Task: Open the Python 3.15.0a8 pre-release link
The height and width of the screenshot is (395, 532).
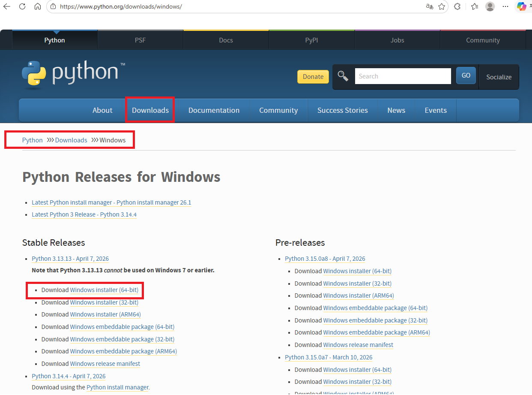Action: (325, 259)
